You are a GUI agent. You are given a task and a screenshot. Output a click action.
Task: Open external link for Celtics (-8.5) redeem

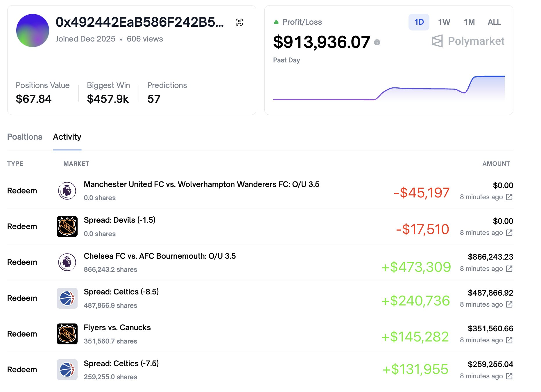tap(509, 304)
